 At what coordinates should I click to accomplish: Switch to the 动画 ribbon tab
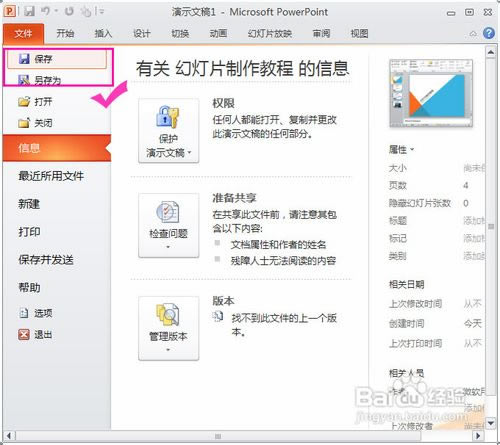pyautogui.click(x=218, y=33)
